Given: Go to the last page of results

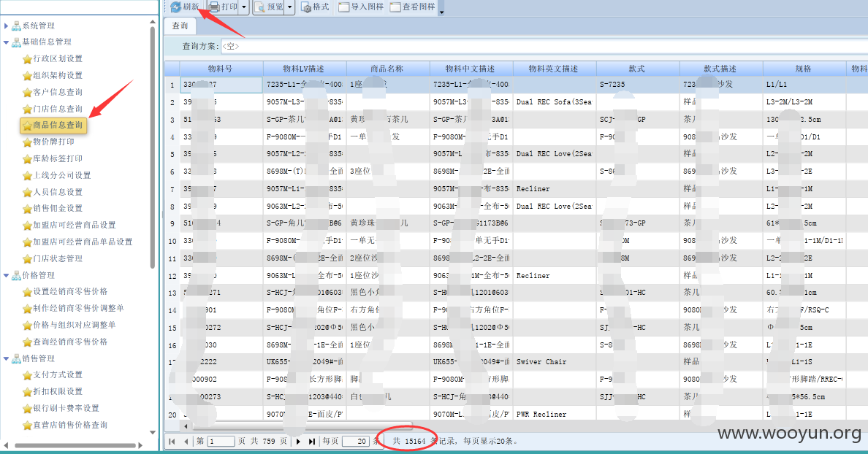Looking at the screenshot, I should [312, 442].
